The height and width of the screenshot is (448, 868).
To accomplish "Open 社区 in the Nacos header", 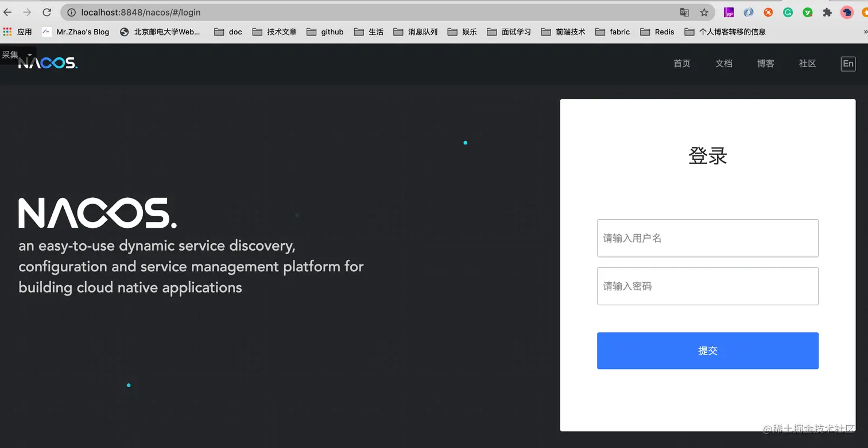I will click(x=808, y=64).
